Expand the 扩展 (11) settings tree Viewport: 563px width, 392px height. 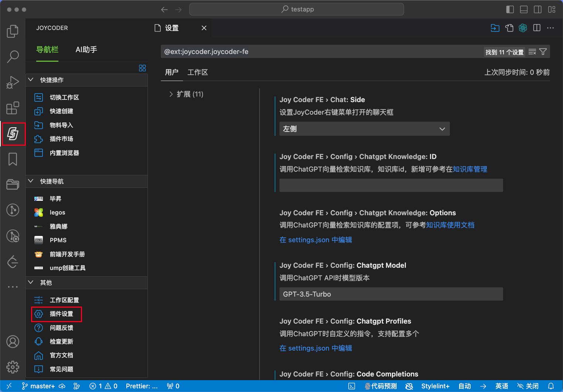tap(171, 94)
